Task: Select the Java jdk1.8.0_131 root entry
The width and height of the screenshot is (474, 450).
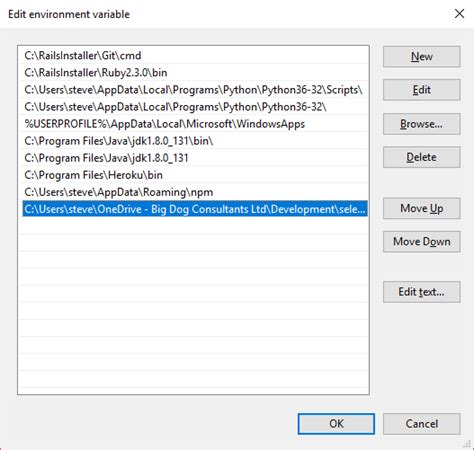Action: click(x=195, y=158)
